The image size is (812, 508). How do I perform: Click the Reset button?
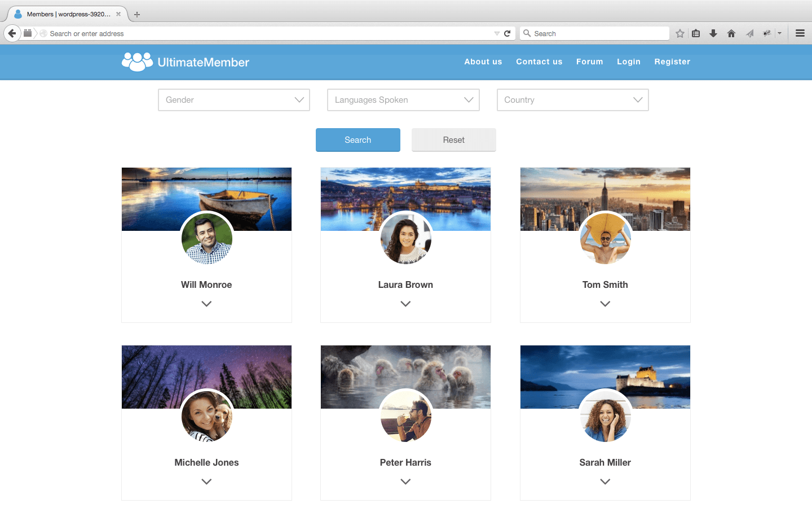(x=453, y=139)
